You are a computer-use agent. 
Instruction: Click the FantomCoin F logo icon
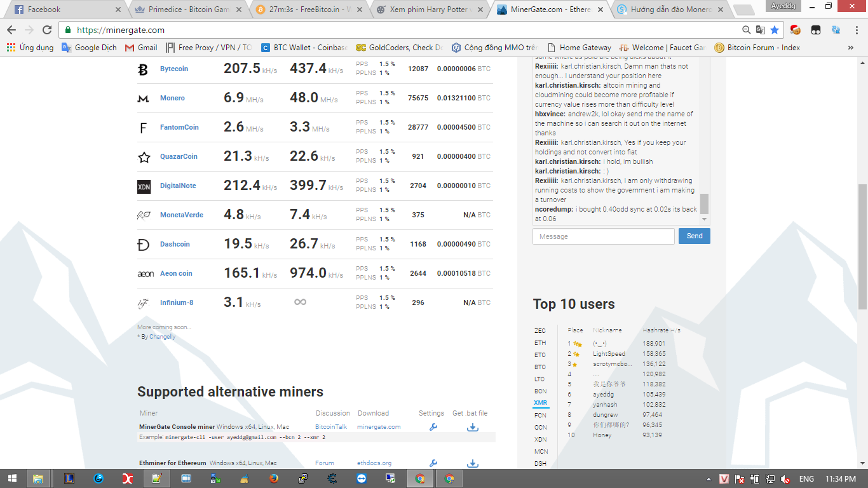(x=143, y=128)
